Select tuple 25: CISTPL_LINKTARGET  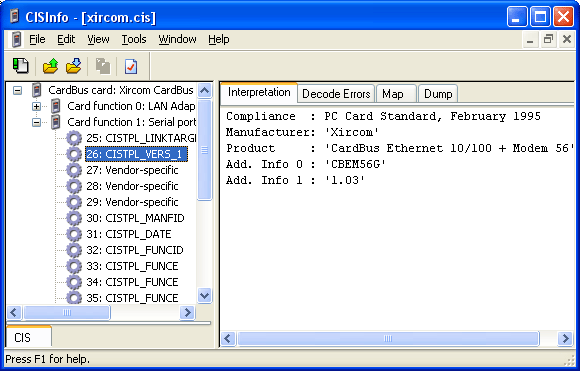coord(141,138)
